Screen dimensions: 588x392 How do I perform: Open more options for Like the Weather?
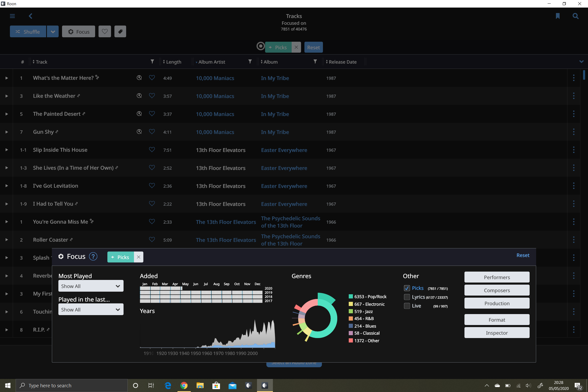click(574, 96)
